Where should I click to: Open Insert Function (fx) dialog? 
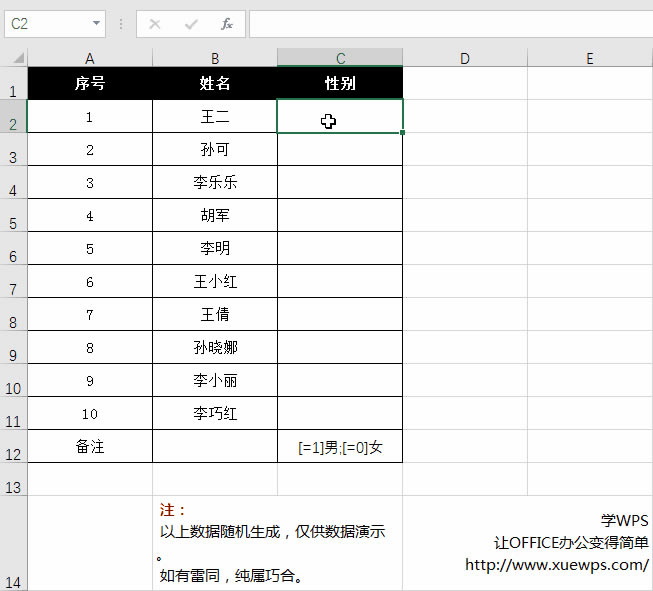click(x=226, y=23)
